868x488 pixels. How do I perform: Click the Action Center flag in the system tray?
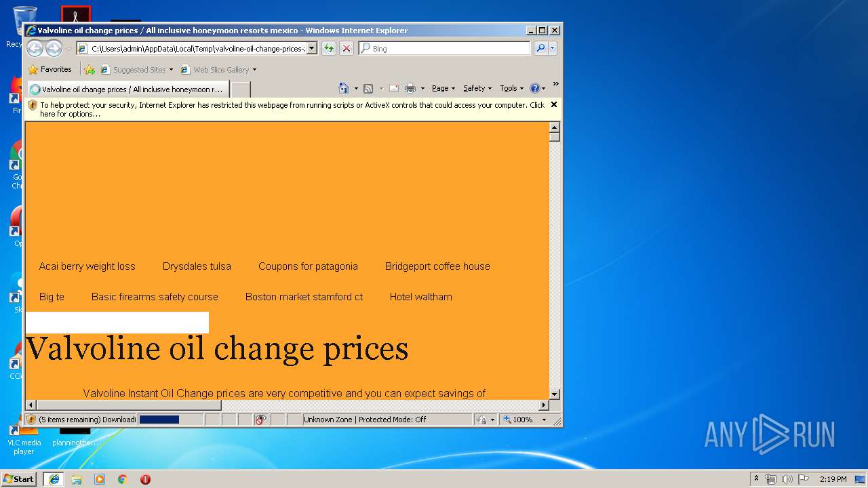(x=804, y=479)
